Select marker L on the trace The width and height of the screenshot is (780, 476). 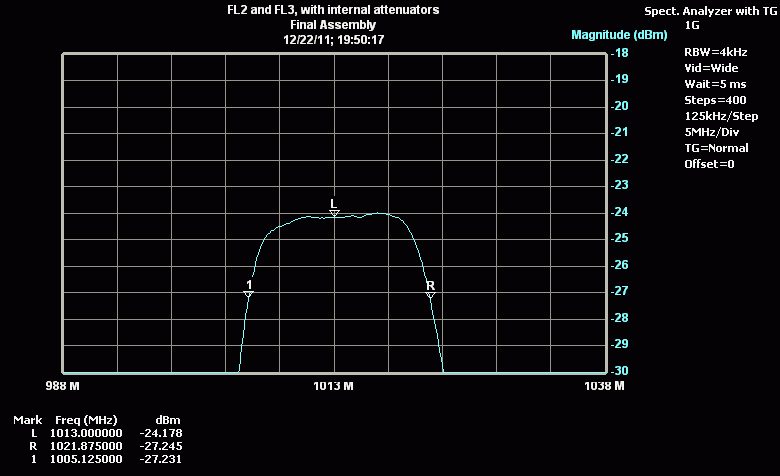tap(334, 208)
